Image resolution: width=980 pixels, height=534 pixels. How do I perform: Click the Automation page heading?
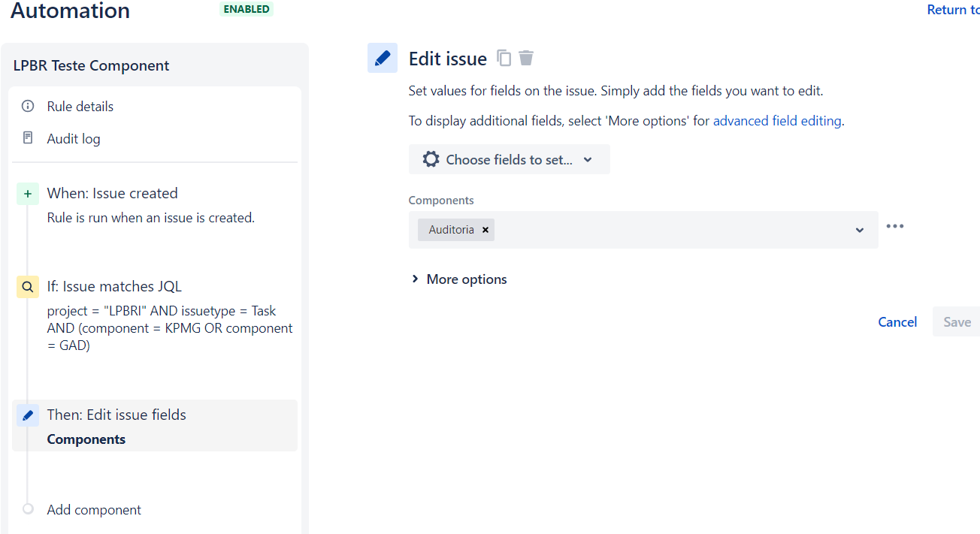pos(70,11)
